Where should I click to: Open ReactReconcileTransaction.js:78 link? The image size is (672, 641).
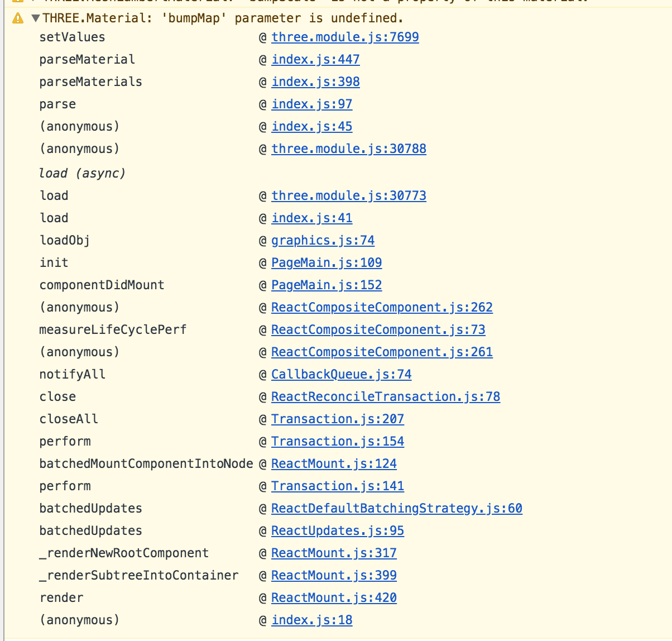(386, 396)
